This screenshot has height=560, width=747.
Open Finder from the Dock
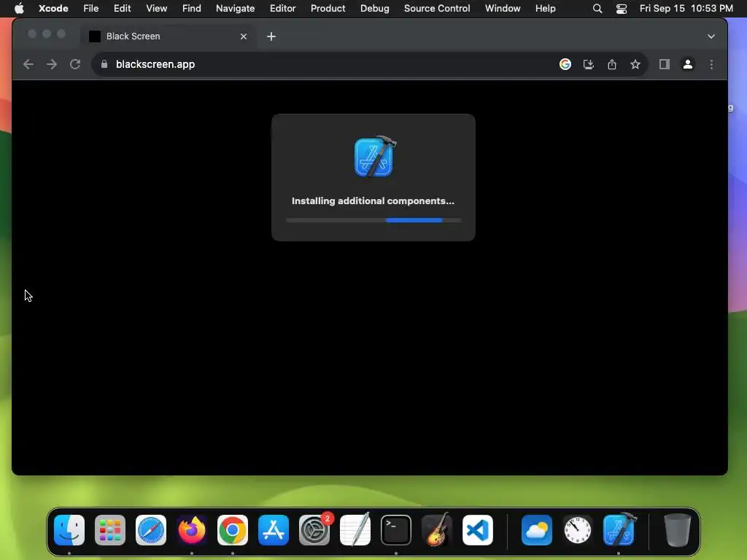click(x=69, y=530)
